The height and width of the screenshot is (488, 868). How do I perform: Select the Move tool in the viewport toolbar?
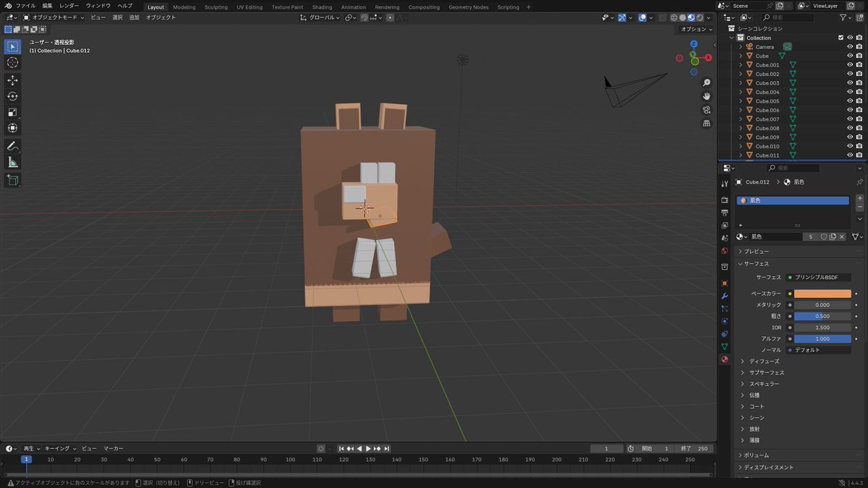(x=12, y=81)
